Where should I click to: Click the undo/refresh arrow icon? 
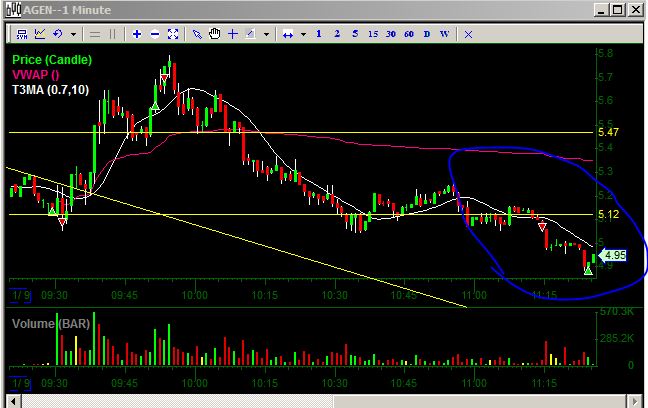(x=57, y=34)
